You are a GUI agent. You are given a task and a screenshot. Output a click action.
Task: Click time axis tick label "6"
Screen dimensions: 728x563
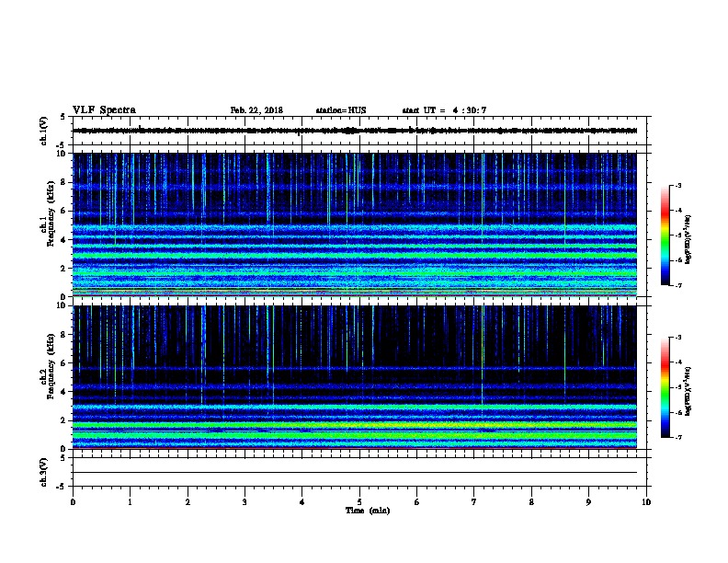tap(417, 502)
